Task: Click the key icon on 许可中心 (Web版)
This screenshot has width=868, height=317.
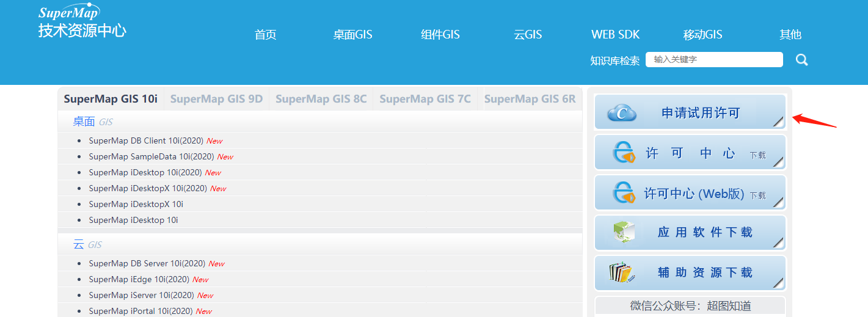Action: click(624, 193)
